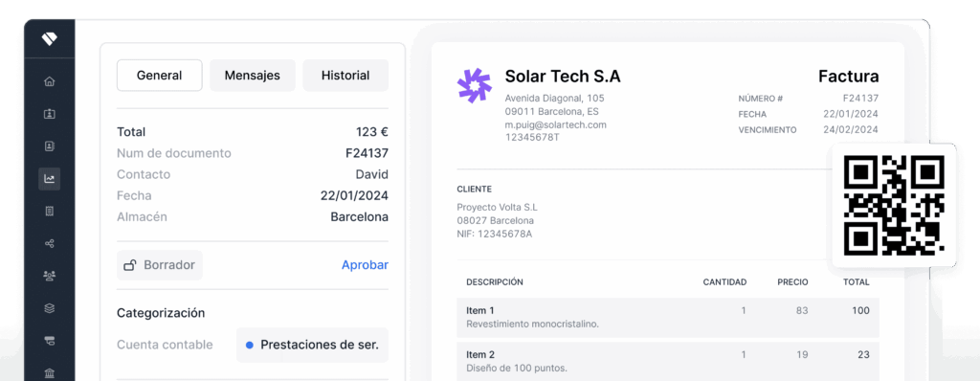Open the contacts book icon in sidebar

[50, 146]
